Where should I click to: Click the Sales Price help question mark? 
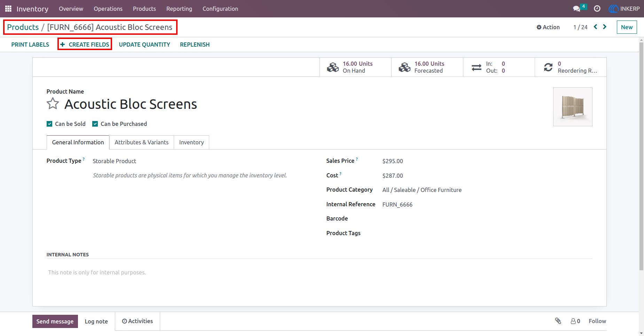(357, 159)
